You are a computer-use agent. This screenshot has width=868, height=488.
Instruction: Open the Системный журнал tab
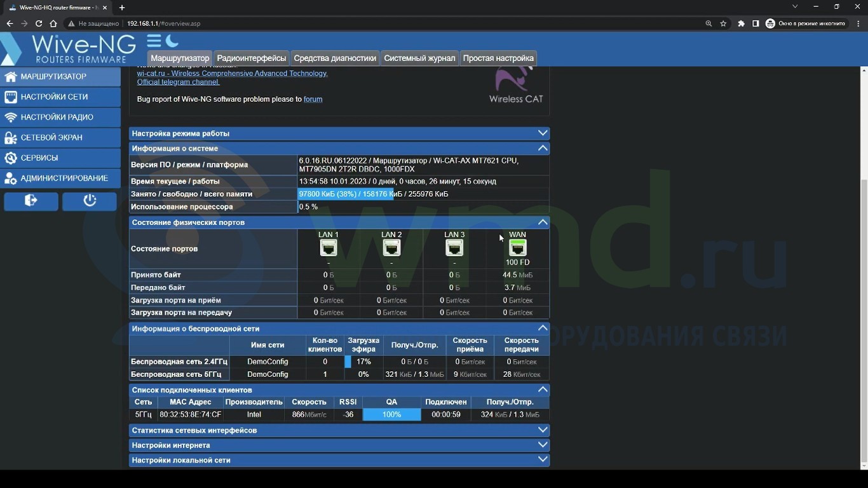[419, 58]
